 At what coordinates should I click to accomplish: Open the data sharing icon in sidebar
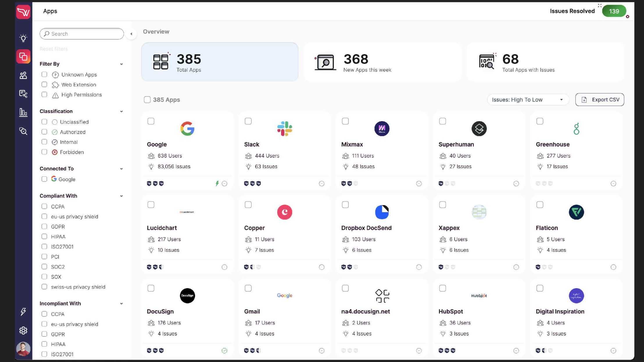click(23, 94)
